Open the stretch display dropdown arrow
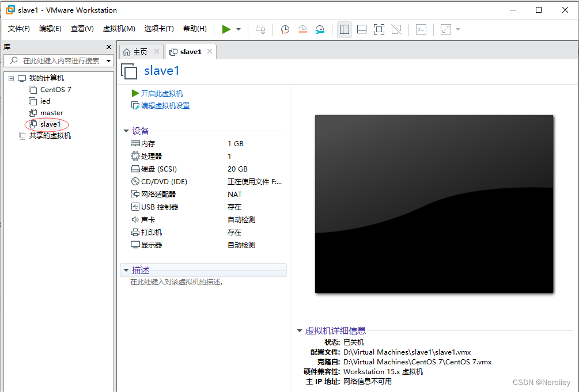Screen dimensions: 579x392 pos(458,29)
